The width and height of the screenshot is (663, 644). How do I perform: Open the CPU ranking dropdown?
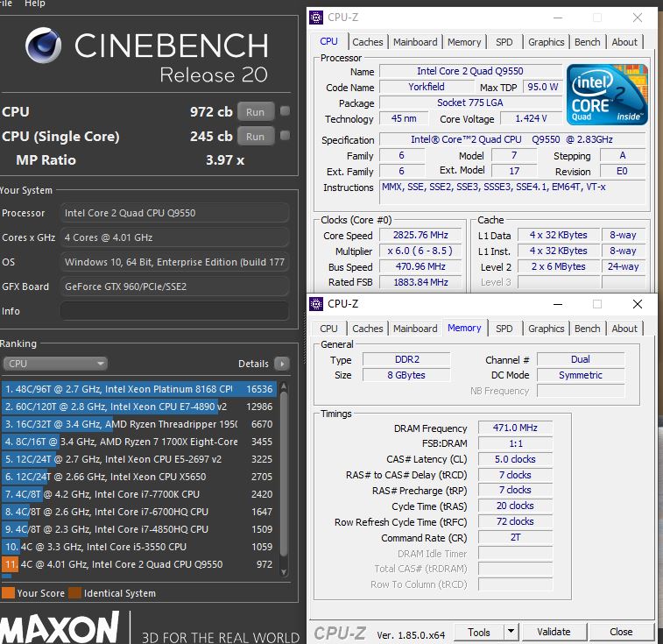(x=55, y=364)
